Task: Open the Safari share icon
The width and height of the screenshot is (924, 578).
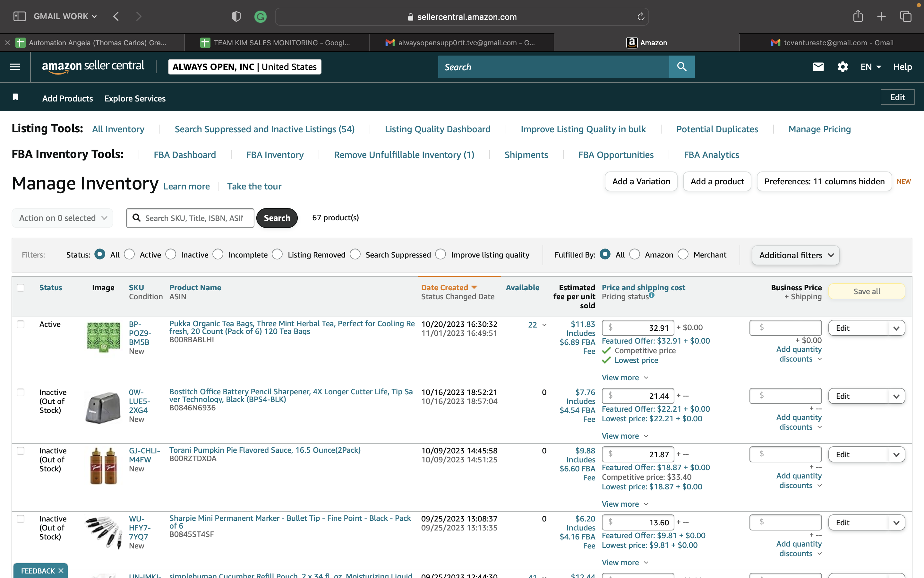Action: coord(858,16)
